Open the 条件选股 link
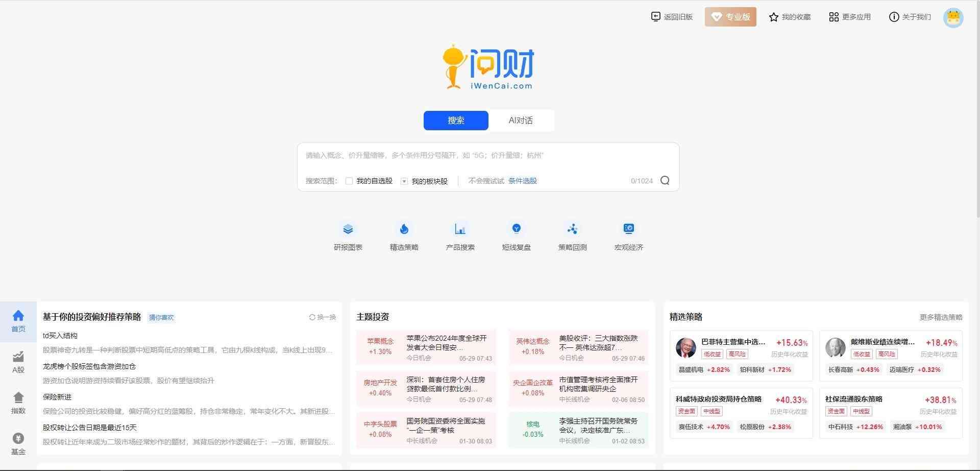Image resolution: width=980 pixels, height=471 pixels. [x=522, y=180]
